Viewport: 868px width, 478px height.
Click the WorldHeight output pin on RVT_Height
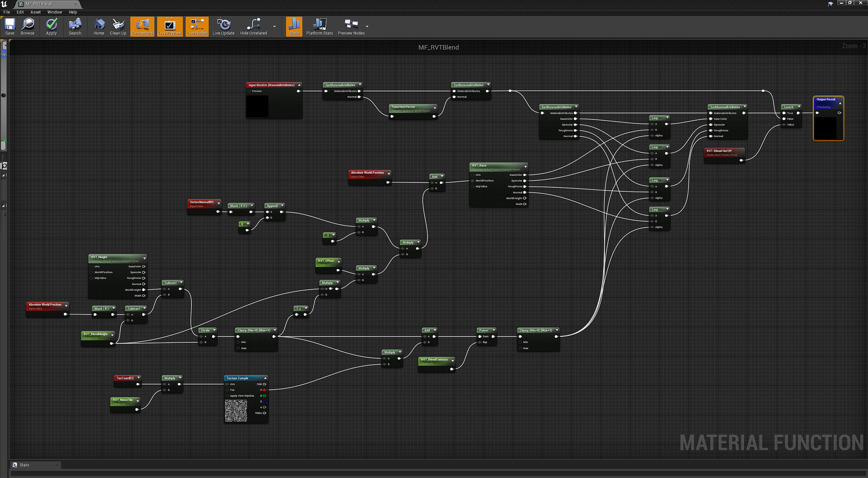pos(144,290)
